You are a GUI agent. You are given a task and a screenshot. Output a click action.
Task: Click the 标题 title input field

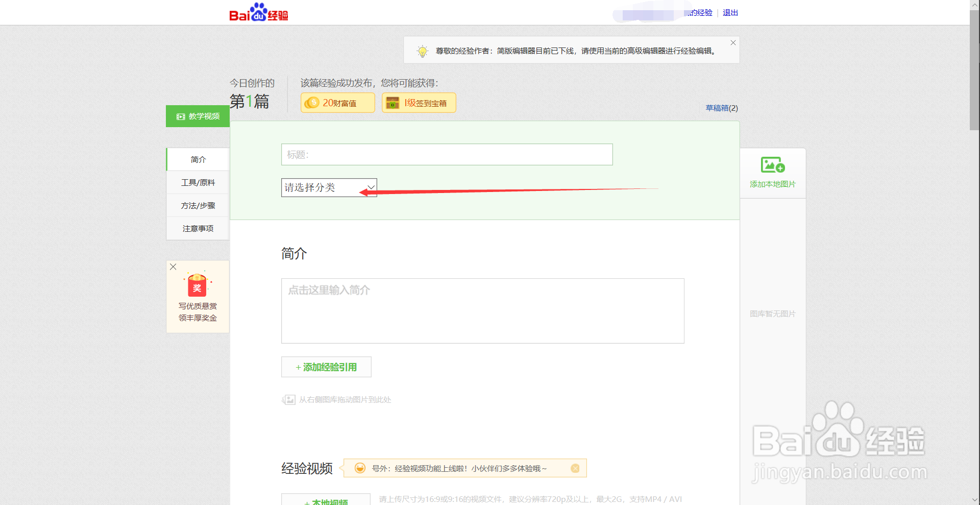pyautogui.click(x=447, y=154)
